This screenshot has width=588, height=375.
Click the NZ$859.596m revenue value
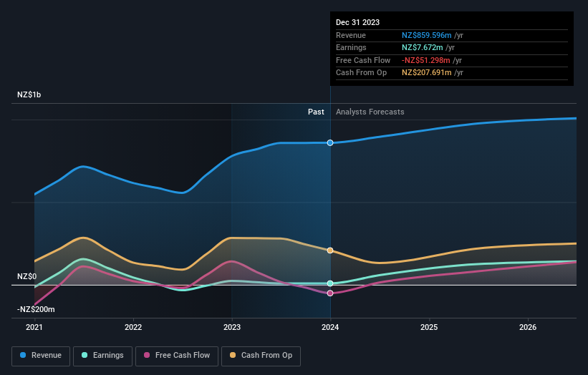click(426, 35)
